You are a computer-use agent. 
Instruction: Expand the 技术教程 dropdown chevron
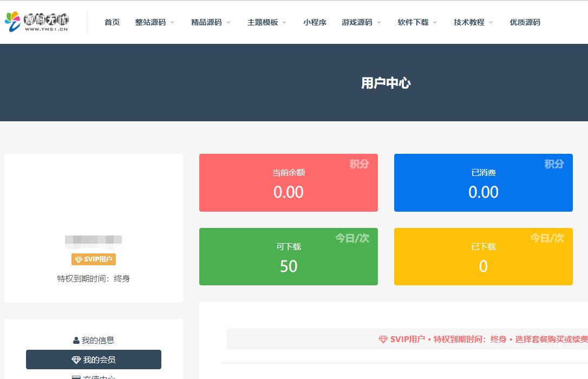491,23
